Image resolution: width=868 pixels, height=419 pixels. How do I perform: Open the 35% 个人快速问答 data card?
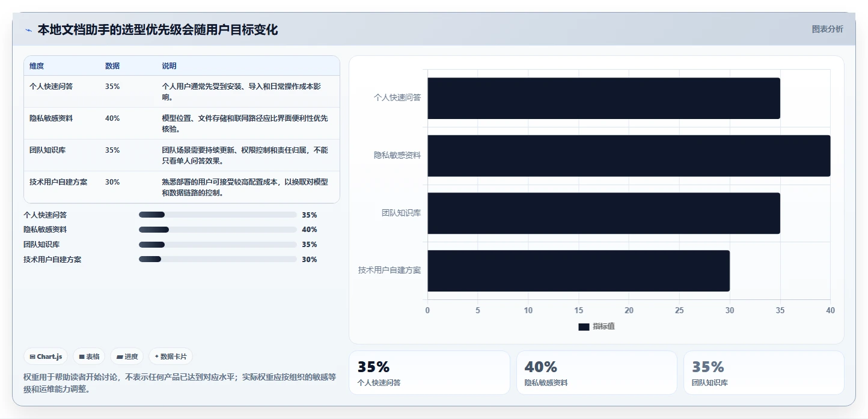pyautogui.click(x=429, y=373)
